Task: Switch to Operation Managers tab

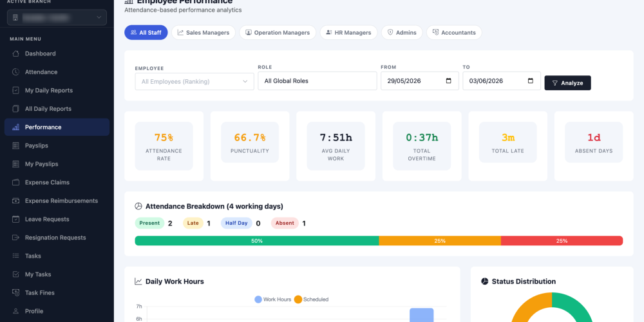Action: 278,32
